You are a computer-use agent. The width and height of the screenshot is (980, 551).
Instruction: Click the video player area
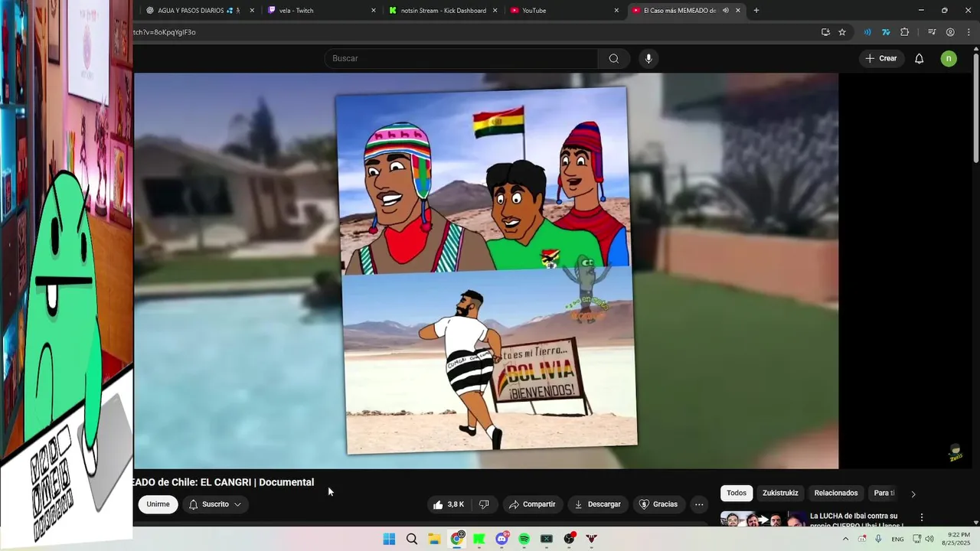[486, 271]
